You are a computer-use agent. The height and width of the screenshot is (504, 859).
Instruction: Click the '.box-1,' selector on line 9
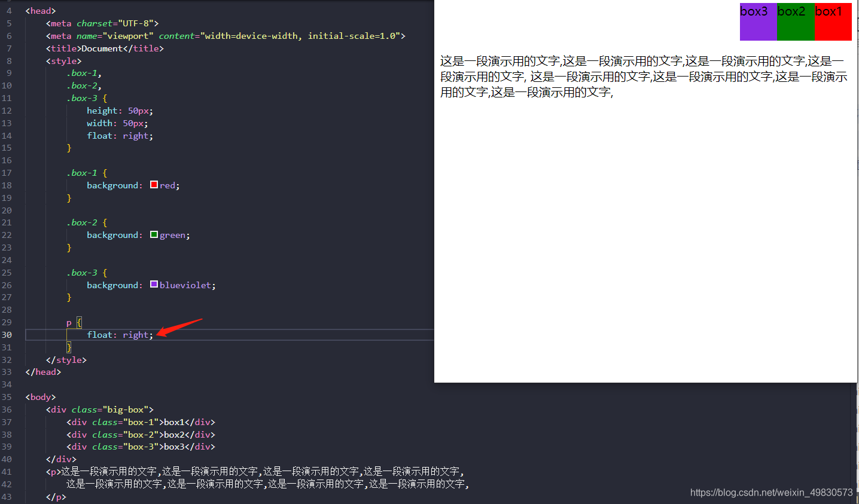84,73
